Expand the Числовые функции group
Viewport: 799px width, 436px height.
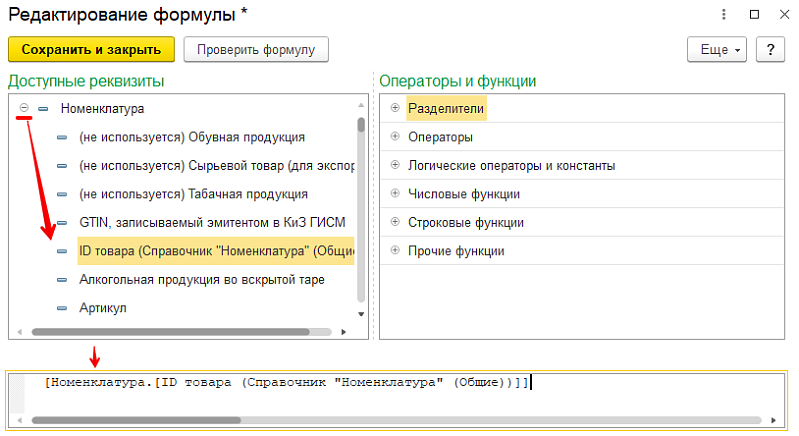coord(395,193)
